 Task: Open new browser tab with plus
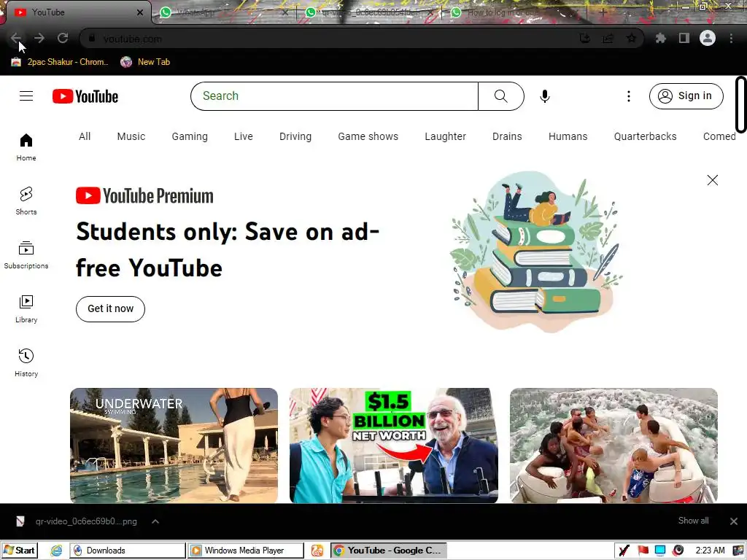pyautogui.click(x=603, y=12)
